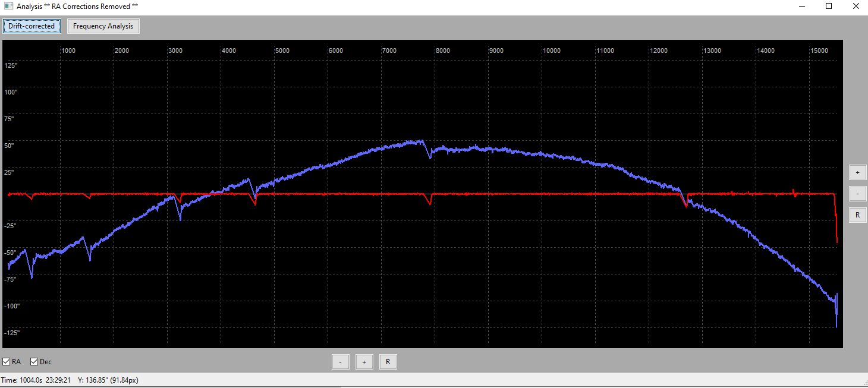The width and height of the screenshot is (868, 388).
Task: Click the vertical zoom-in plus button
Action: coord(857,172)
